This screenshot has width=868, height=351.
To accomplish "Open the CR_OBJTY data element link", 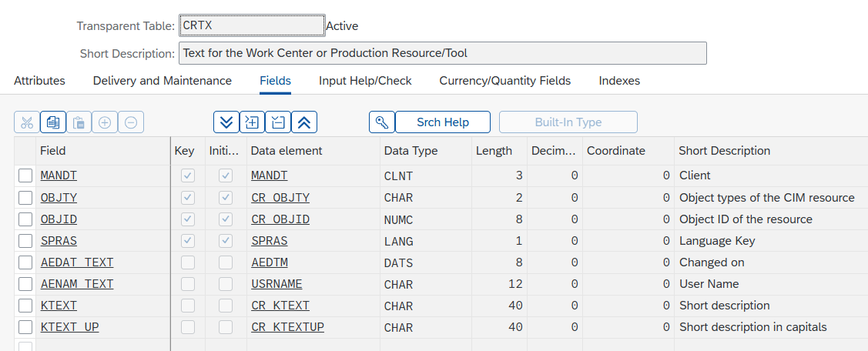I will (x=280, y=198).
